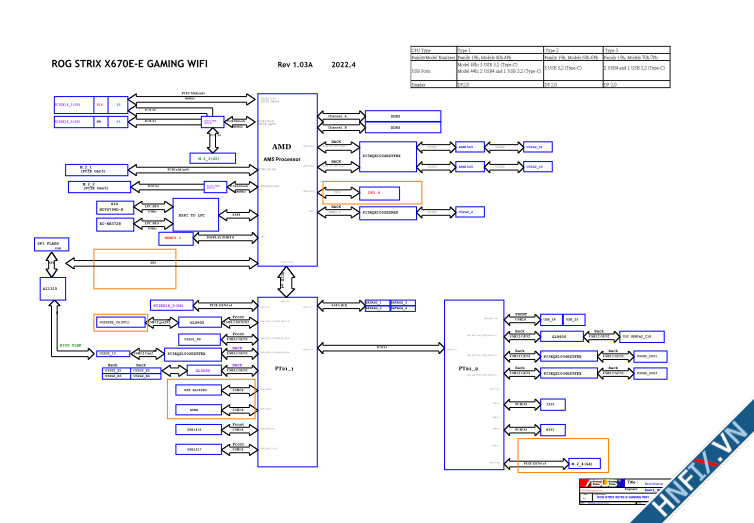Viewport: 754px width, 523px height.
Task: Select the ESPI TO LPC block
Action: pos(195,215)
